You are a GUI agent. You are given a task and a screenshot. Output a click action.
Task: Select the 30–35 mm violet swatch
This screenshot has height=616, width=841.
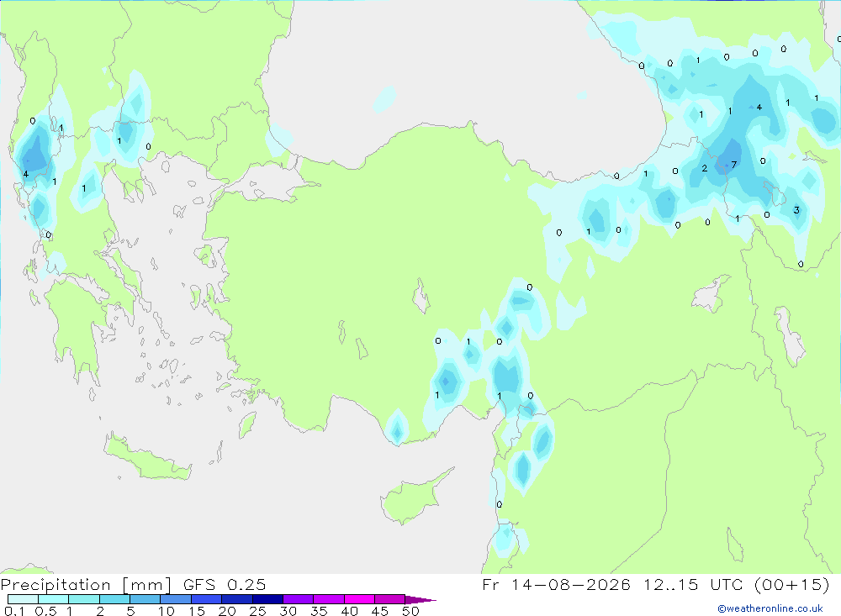point(299,599)
